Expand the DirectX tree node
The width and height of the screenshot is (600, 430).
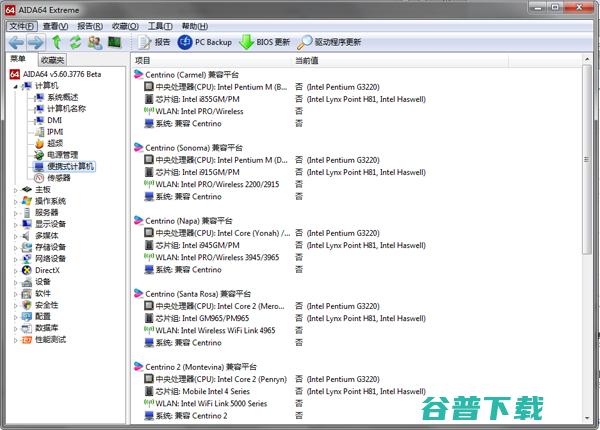coord(15,270)
